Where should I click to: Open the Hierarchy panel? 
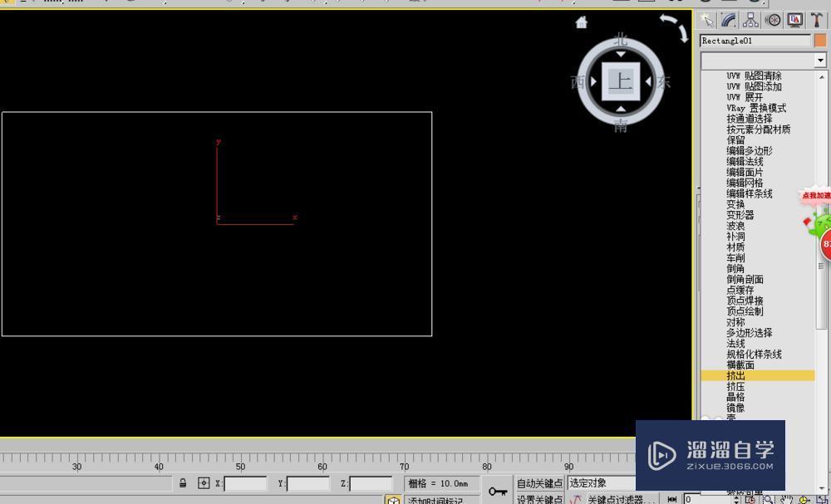(x=750, y=19)
